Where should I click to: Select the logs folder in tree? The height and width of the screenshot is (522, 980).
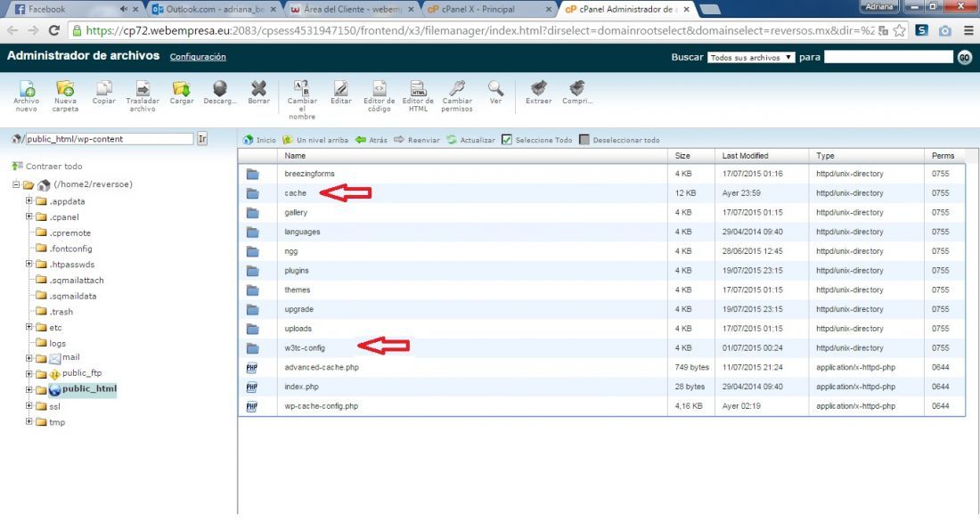58,343
